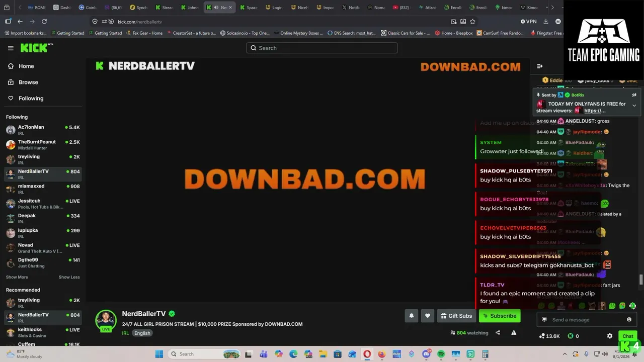Switch to the Login browser tab
The height and width of the screenshot is (362, 644).
[x=274, y=8]
